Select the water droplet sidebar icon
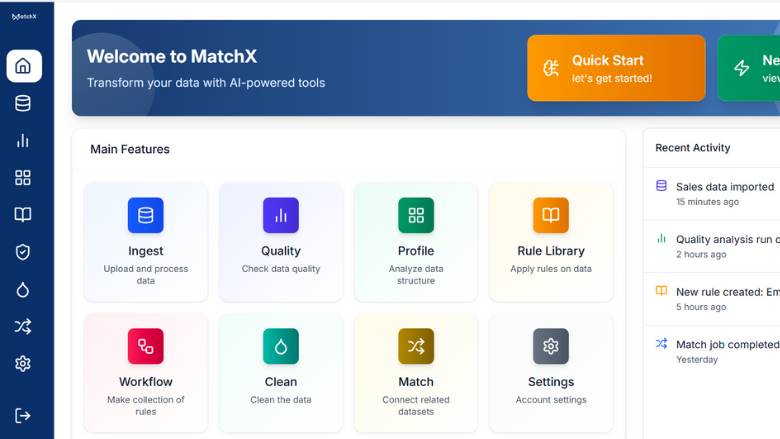Image resolution: width=780 pixels, height=439 pixels. [23, 290]
